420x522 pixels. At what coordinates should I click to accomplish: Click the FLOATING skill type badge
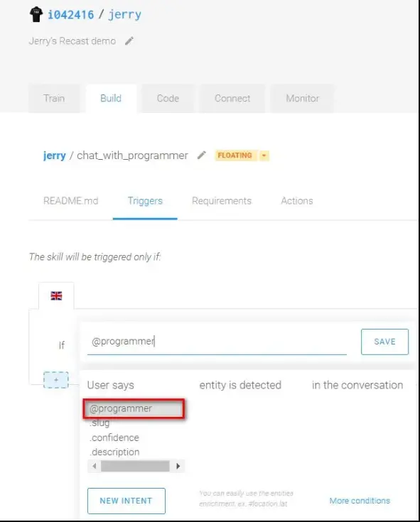(x=235, y=156)
